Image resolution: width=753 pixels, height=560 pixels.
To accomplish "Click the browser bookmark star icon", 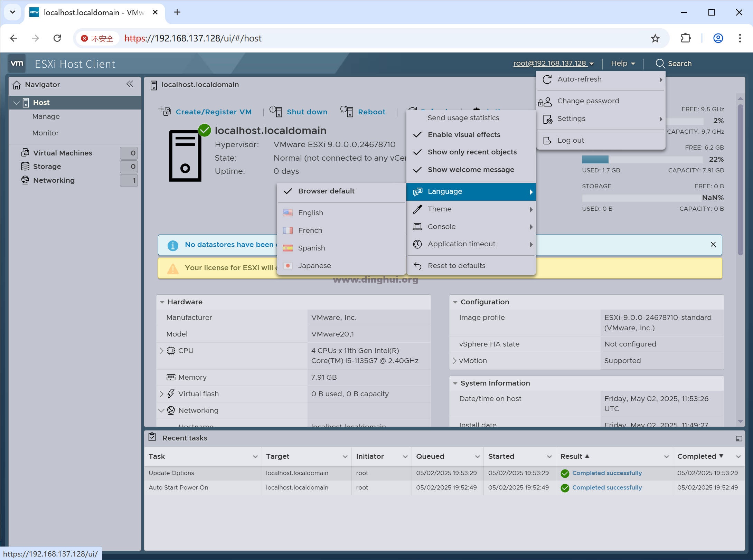I will pyautogui.click(x=655, y=38).
